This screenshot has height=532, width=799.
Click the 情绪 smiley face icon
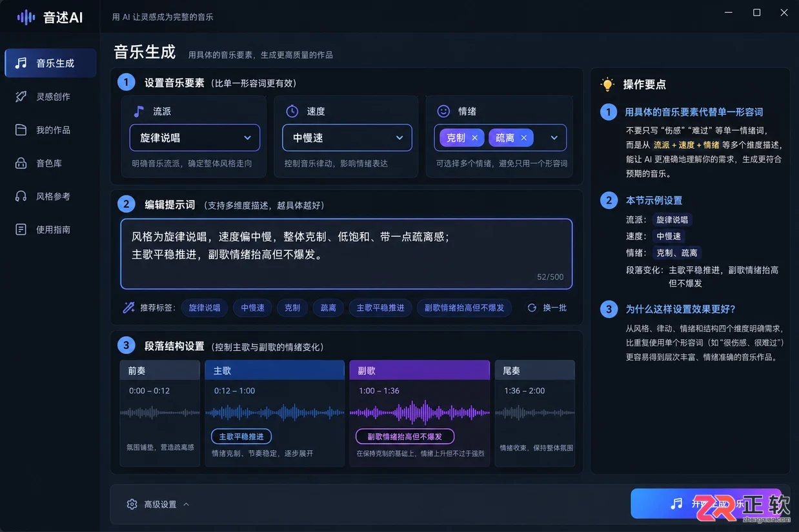443,111
